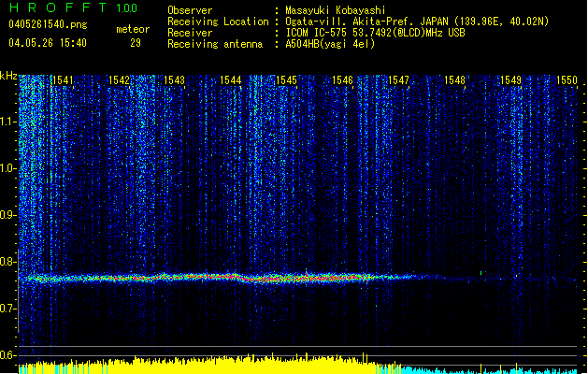588x374 pixels.
Task: Click the antenna A504HB(yagi 4el) text
Action: tap(330, 44)
